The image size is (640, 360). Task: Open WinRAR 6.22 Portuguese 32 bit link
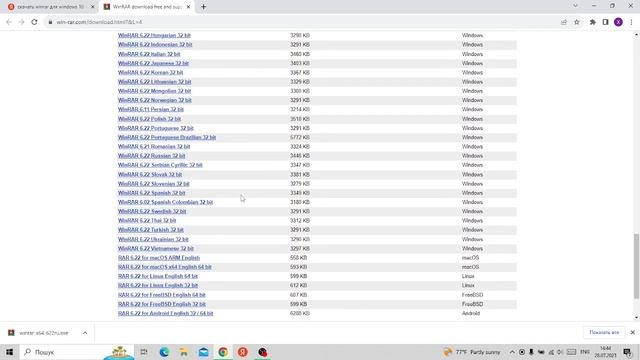coord(156,128)
